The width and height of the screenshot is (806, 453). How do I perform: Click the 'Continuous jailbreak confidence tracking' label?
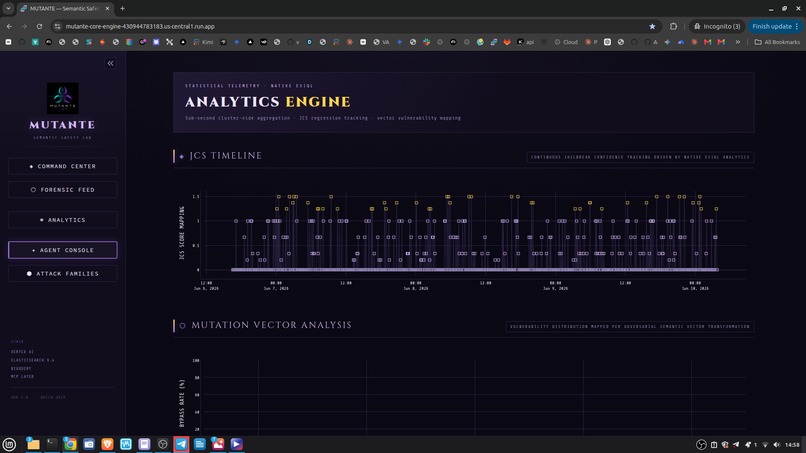pyautogui.click(x=640, y=157)
